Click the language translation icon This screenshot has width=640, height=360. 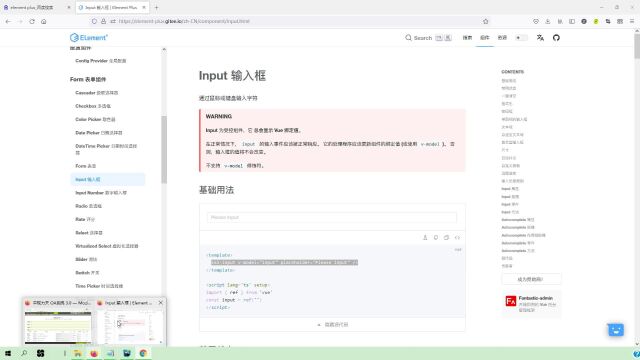click(x=540, y=38)
